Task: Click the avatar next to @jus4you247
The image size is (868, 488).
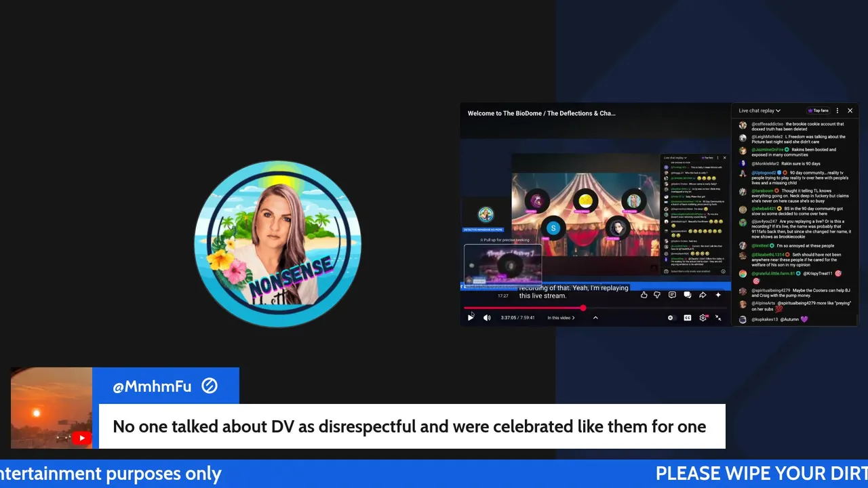Action: [743, 222]
